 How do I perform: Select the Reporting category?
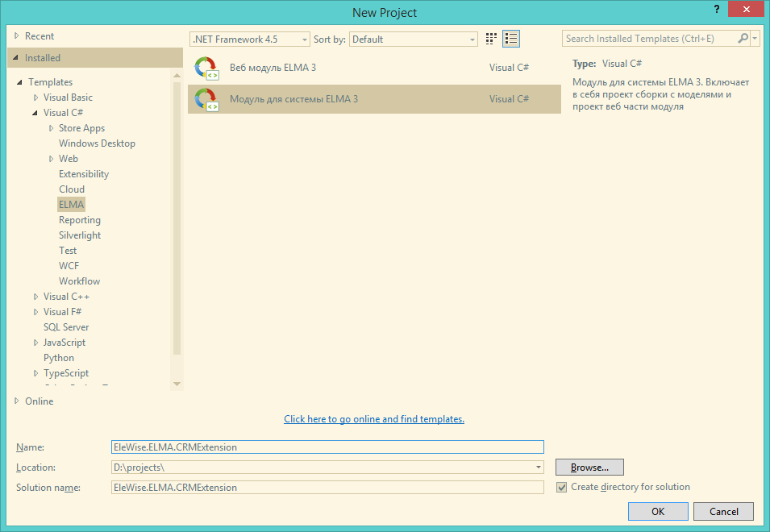click(x=80, y=220)
